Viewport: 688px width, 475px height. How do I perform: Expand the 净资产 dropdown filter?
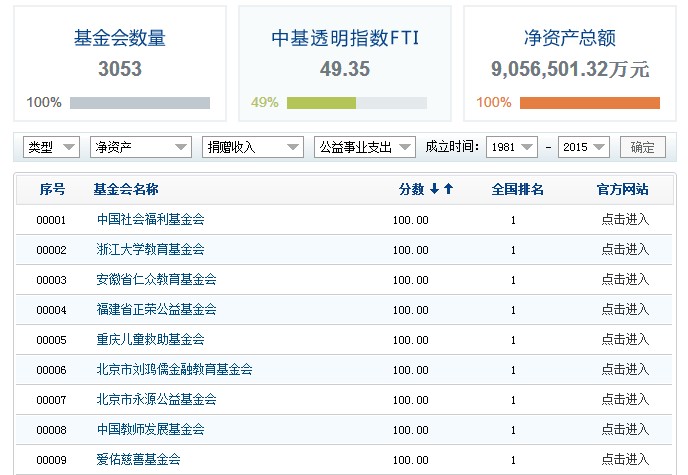pyautogui.click(x=140, y=147)
